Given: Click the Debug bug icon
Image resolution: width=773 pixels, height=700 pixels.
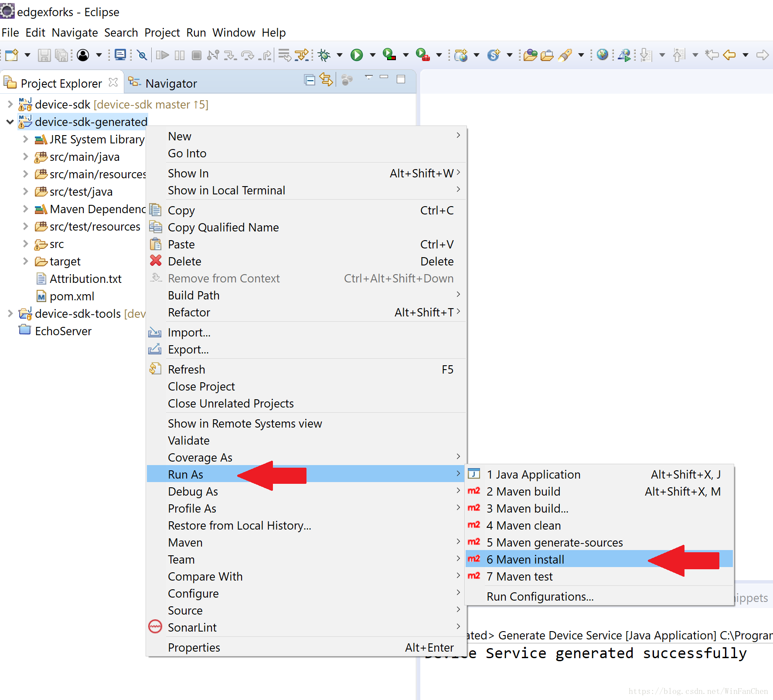Looking at the screenshot, I should tap(324, 55).
